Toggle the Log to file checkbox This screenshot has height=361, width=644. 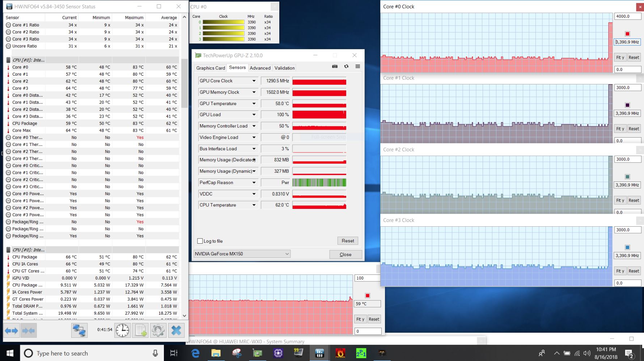pos(200,241)
